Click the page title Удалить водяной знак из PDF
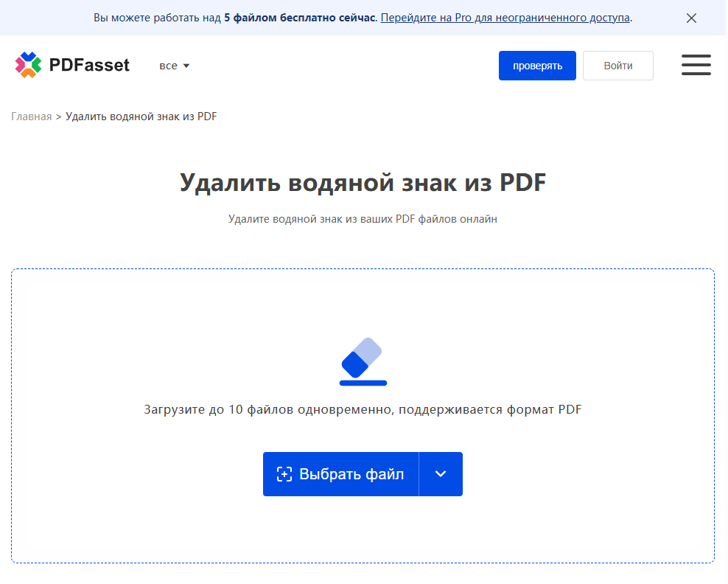728x584 pixels. (x=363, y=181)
